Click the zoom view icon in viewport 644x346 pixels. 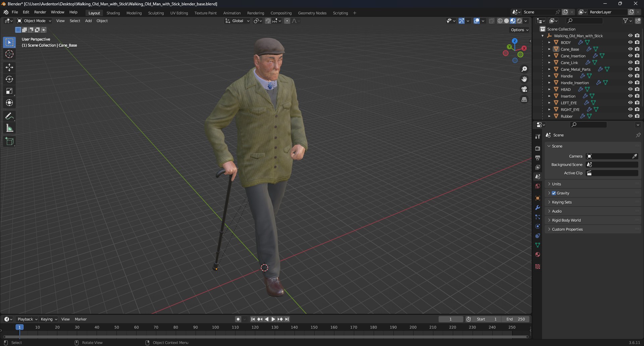tap(524, 69)
